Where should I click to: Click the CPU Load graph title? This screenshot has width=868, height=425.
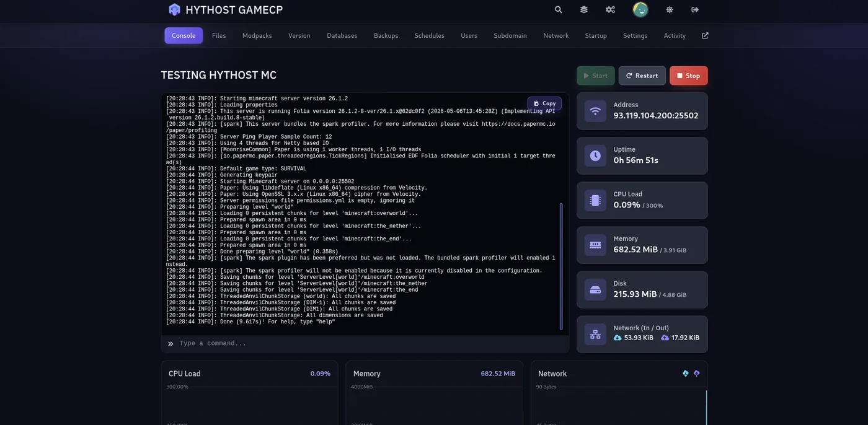click(185, 374)
